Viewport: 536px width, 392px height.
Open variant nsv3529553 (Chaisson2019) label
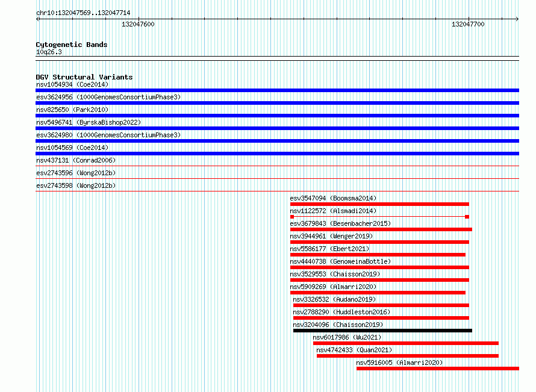coord(335,274)
